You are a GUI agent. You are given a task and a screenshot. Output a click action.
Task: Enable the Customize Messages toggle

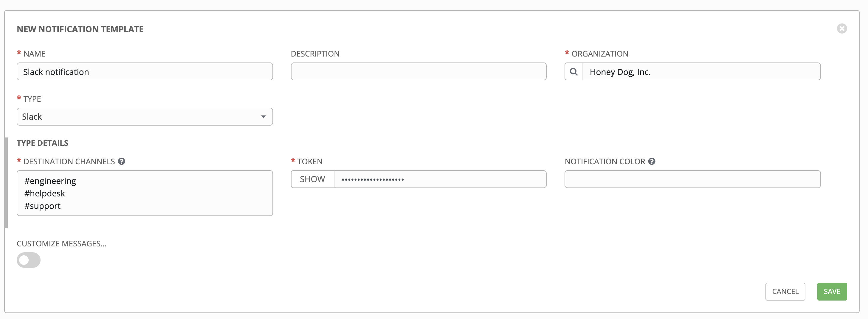tap(29, 260)
